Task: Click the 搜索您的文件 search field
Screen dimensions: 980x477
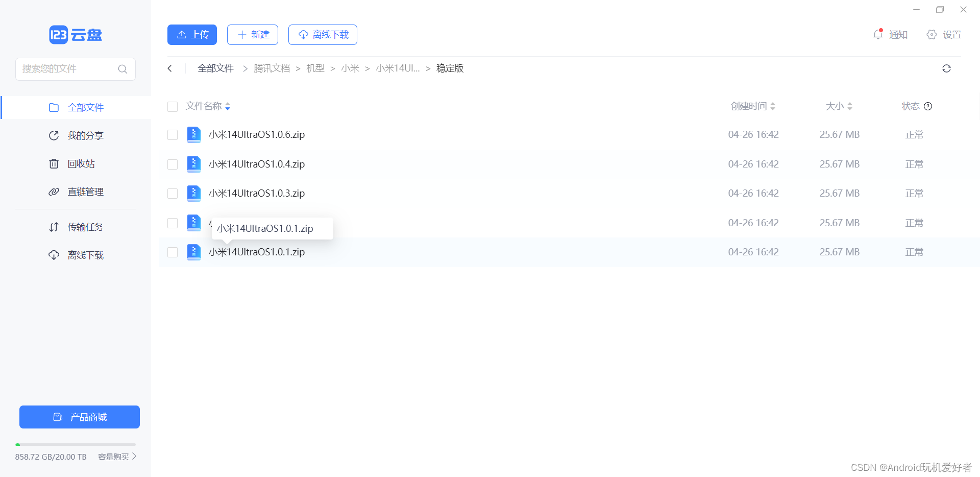Action: click(x=76, y=69)
